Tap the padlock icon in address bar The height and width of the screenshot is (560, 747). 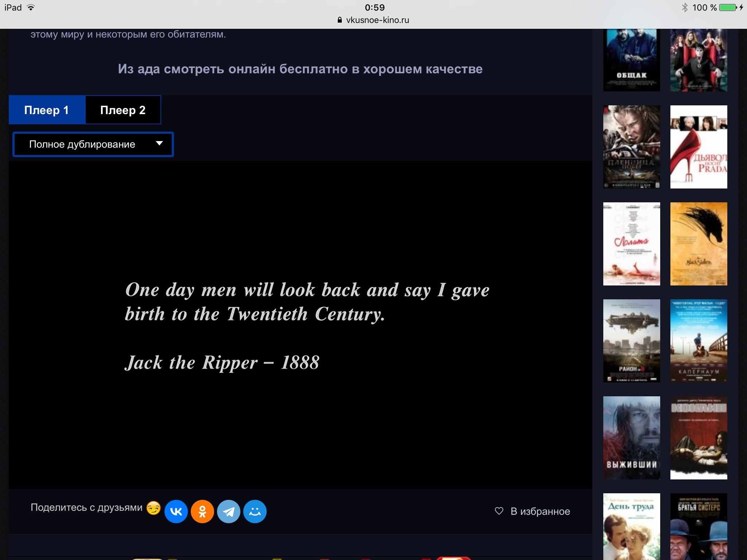340,20
